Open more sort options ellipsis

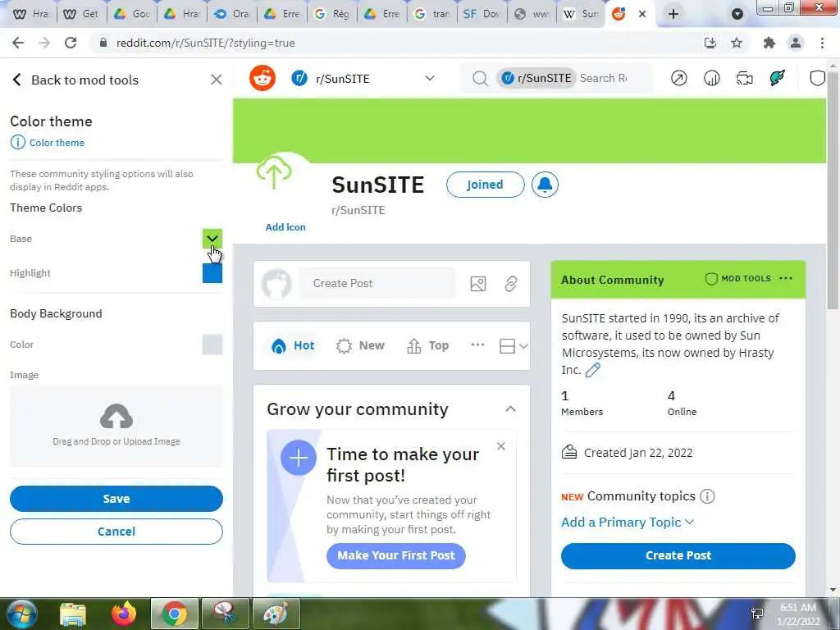pyautogui.click(x=477, y=345)
